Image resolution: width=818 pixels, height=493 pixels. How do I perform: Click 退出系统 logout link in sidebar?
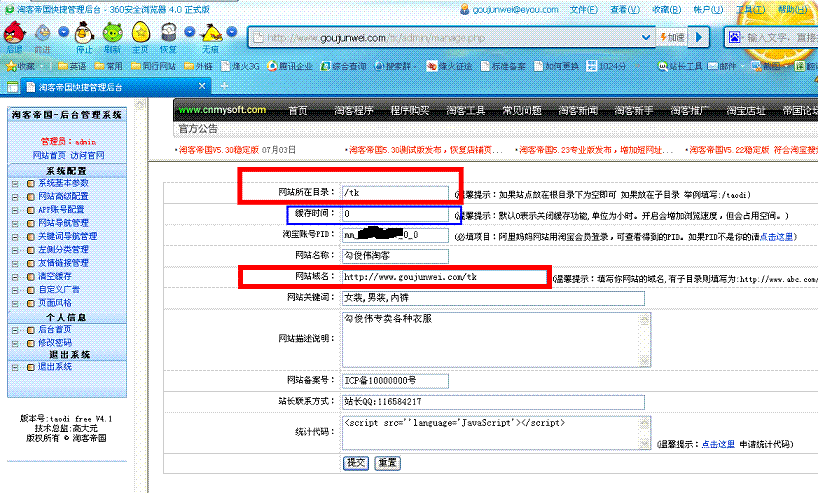coord(55,367)
